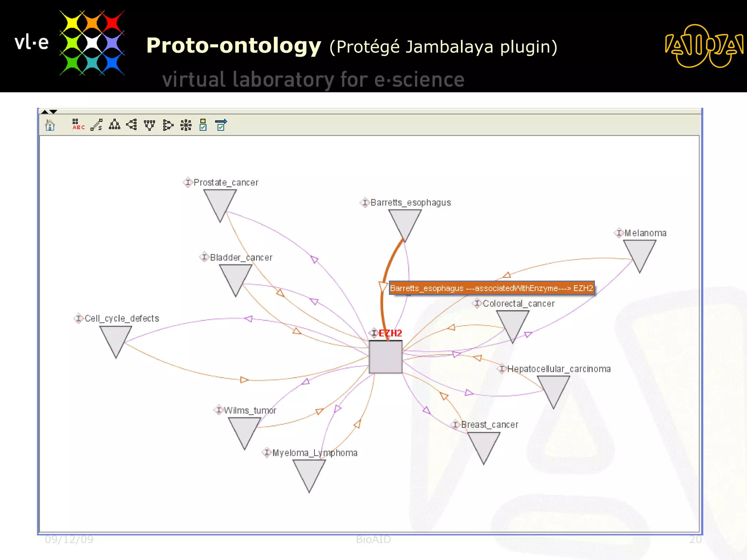Click the Bladder_cancer label text
This screenshot has height=560, width=747.
coord(241,257)
